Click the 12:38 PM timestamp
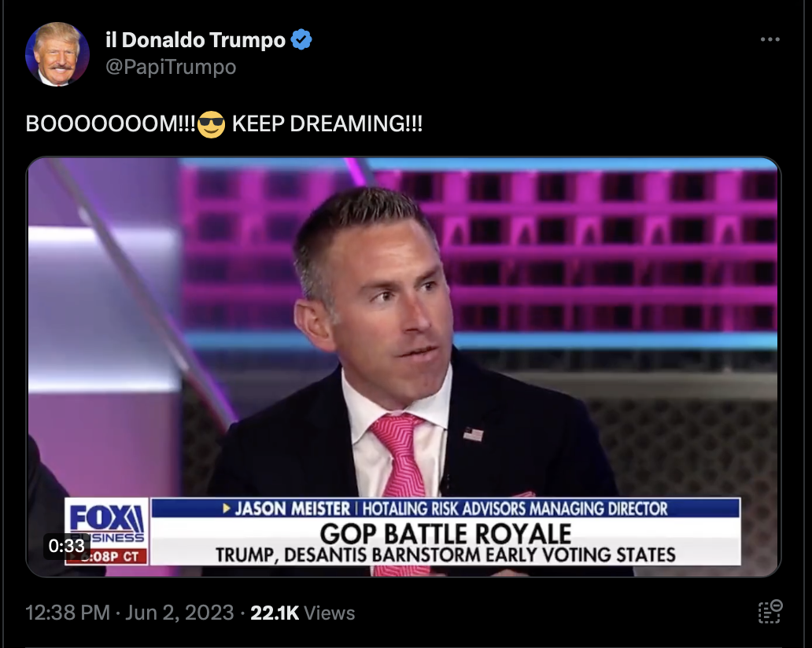812x648 pixels. (x=68, y=613)
